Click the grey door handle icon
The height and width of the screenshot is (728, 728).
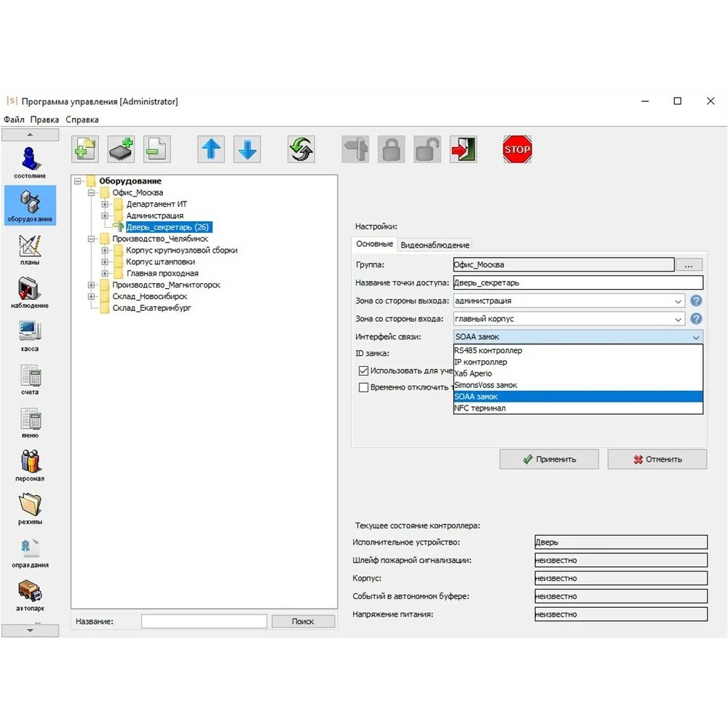point(355,149)
